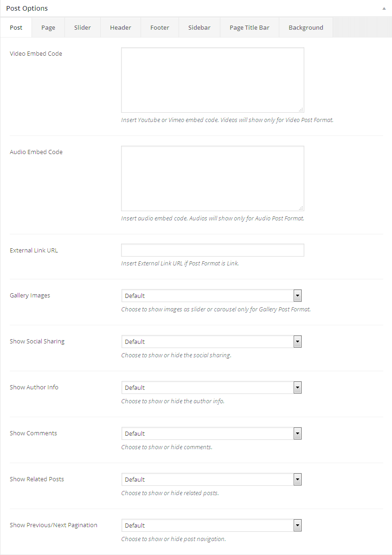Open the Slider tab
Screen dimensions: 392x555
[x=83, y=27]
